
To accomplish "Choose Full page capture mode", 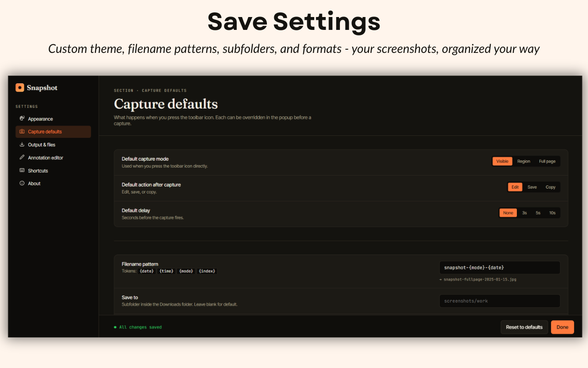I will click(547, 161).
